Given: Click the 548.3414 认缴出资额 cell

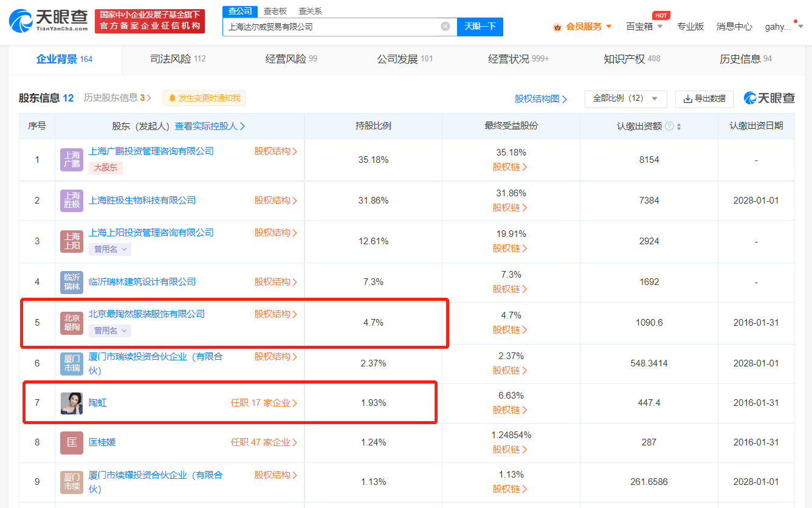Looking at the screenshot, I should pyautogui.click(x=649, y=363).
